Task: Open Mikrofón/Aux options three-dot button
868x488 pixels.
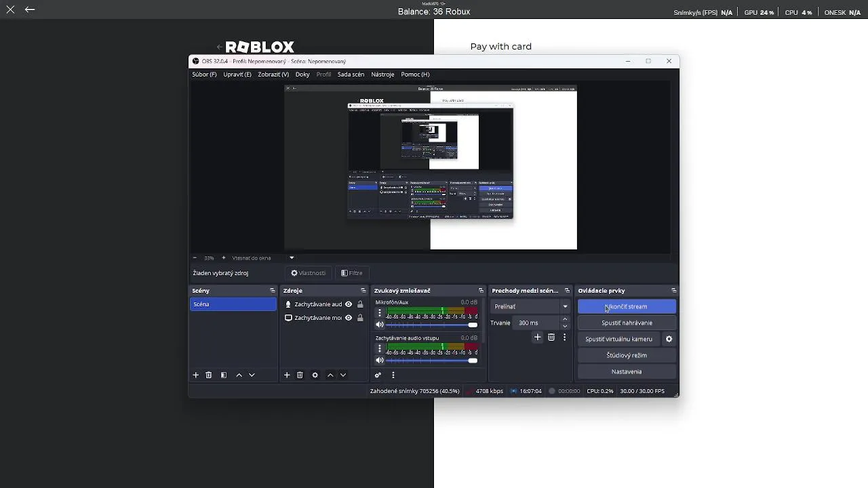Action: coord(380,313)
